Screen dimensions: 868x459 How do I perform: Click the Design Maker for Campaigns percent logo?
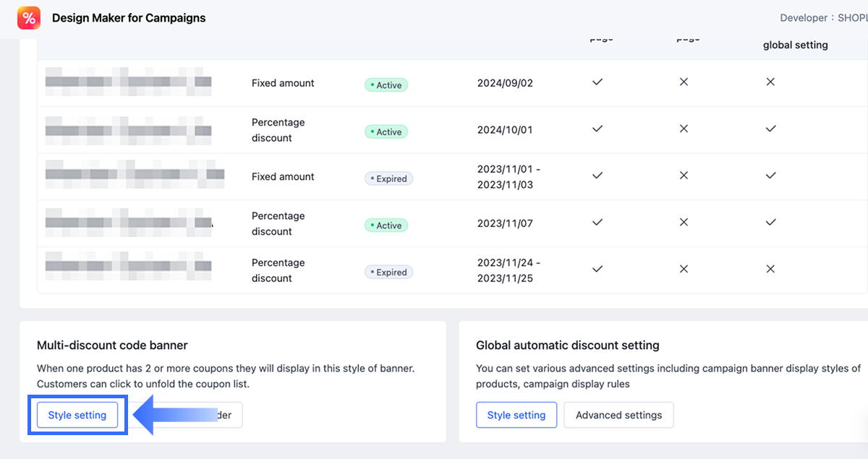(x=29, y=18)
